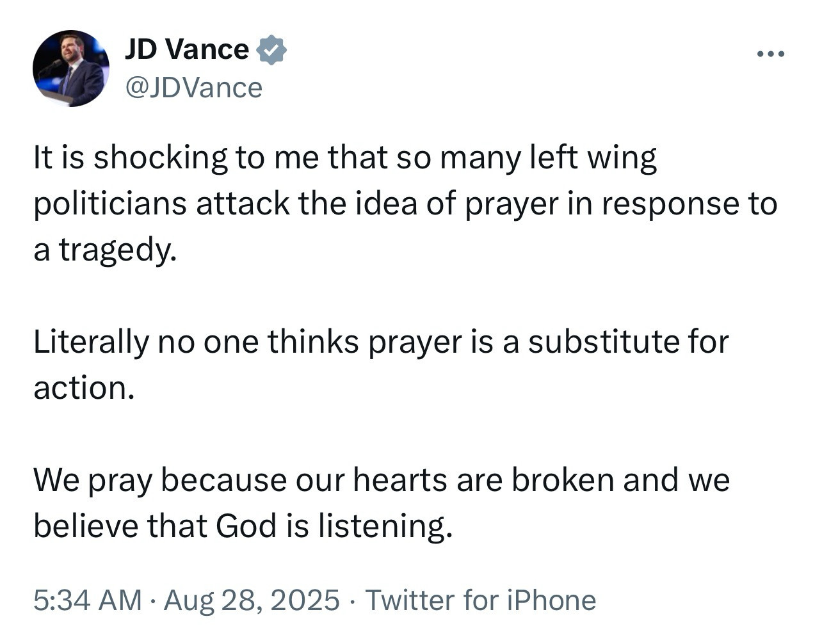Click the line 'Literally no one thinks prayer'
This screenshot has width=822, height=644.
(381, 342)
